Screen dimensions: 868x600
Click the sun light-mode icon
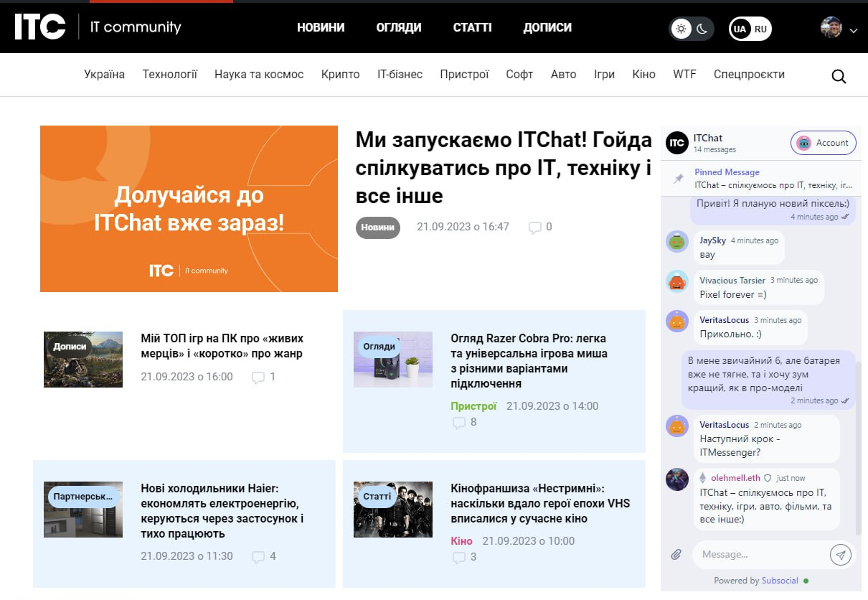click(x=681, y=29)
